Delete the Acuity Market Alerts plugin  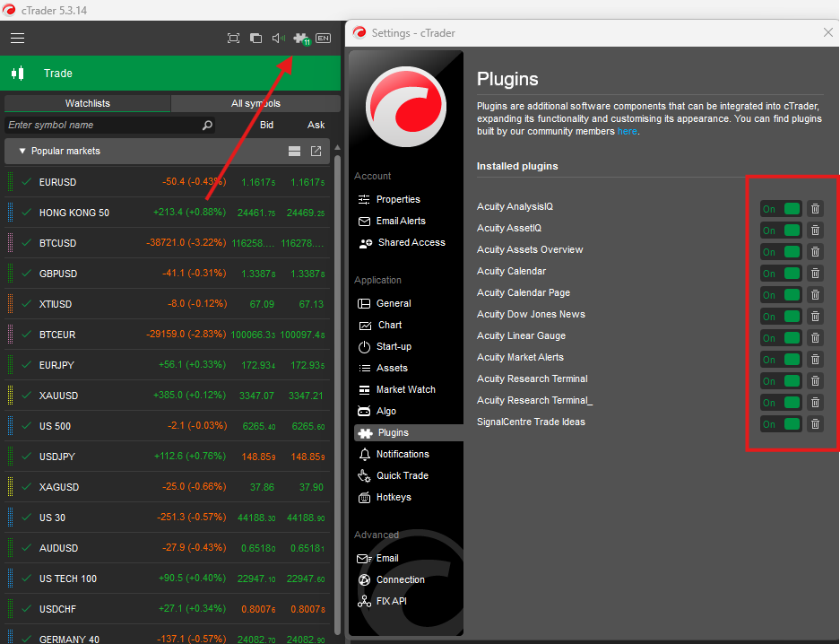pos(815,359)
